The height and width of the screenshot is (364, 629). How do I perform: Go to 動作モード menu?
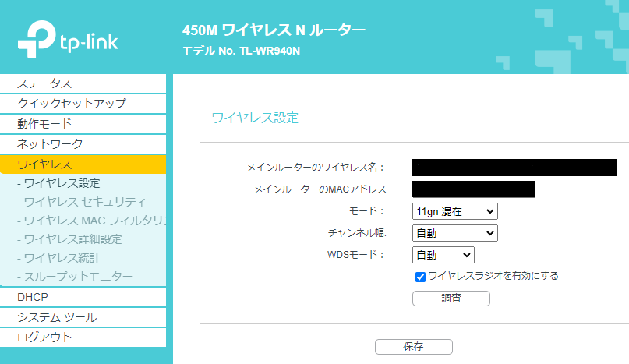(x=83, y=124)
